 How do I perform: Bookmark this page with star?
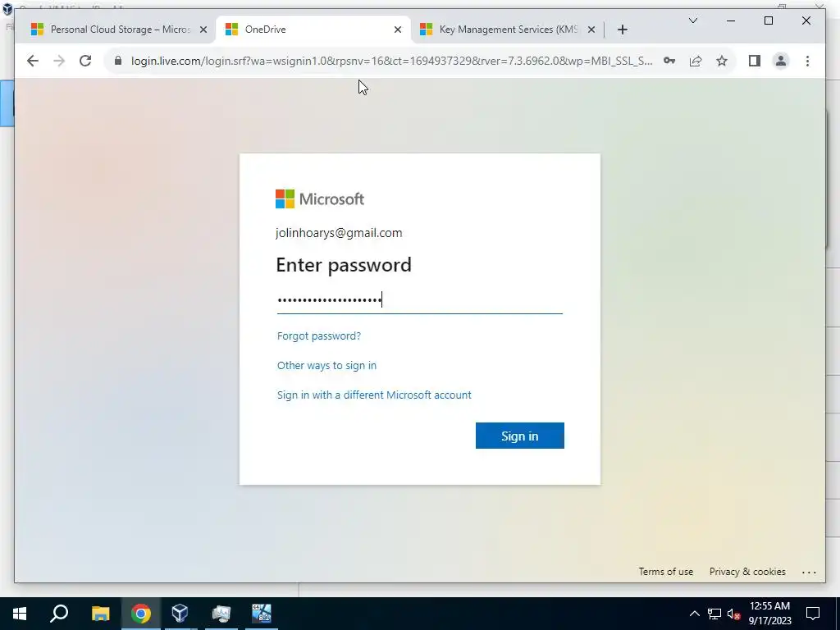tap(722, 61)
